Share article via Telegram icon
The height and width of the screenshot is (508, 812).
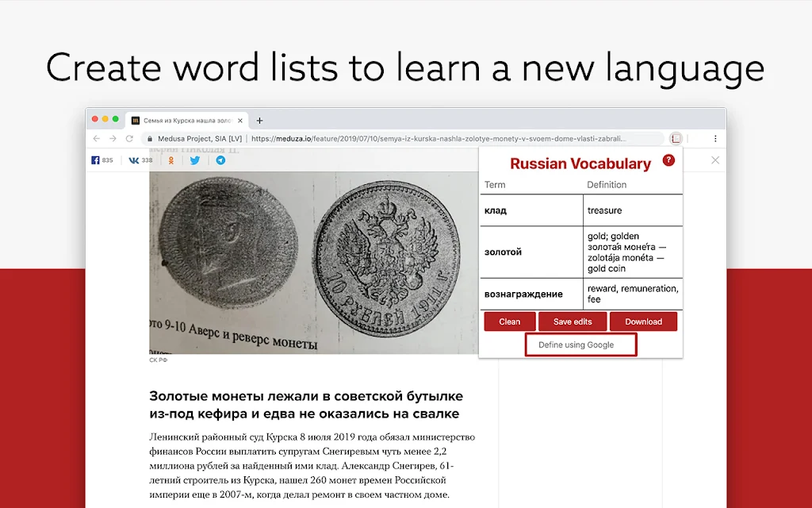[220, 160]
